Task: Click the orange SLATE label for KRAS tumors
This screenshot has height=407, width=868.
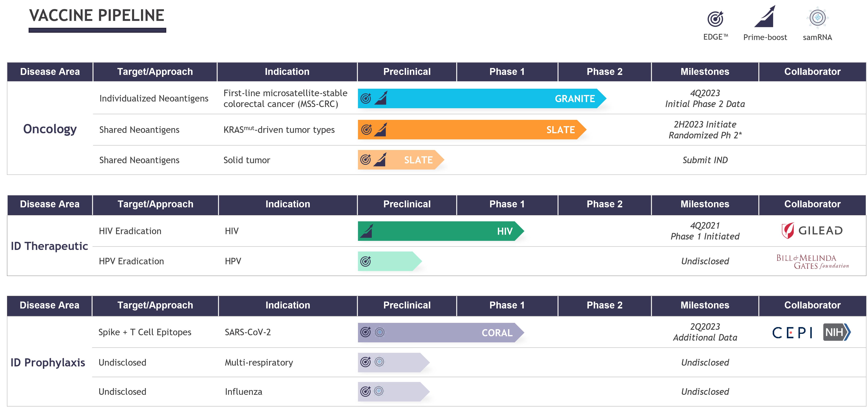Action: (x=560, y=130)
